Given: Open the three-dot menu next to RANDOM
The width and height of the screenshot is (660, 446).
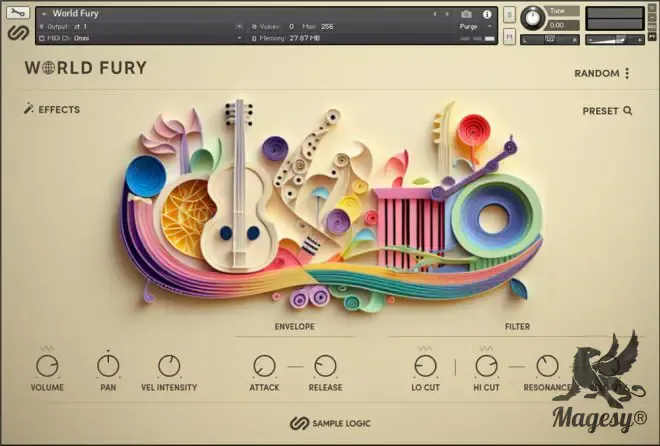Looking at the screenshot, I should (x=627, y=73).
